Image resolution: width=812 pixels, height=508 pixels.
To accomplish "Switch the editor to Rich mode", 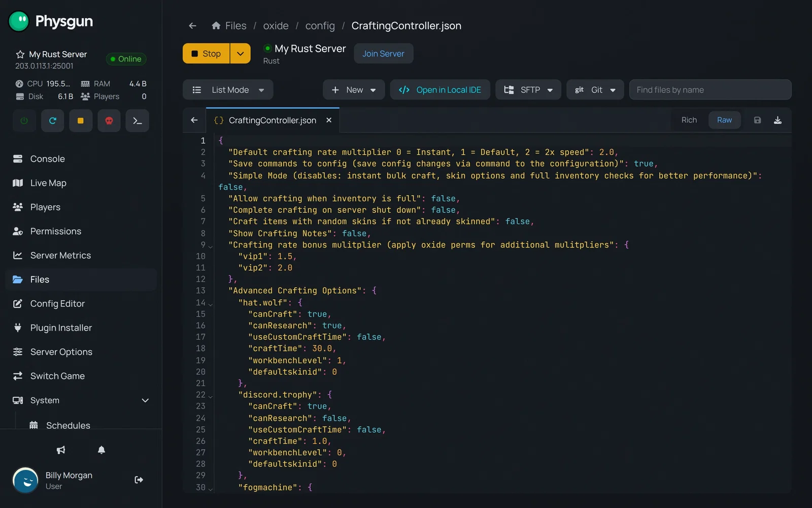I will (689, 120).
